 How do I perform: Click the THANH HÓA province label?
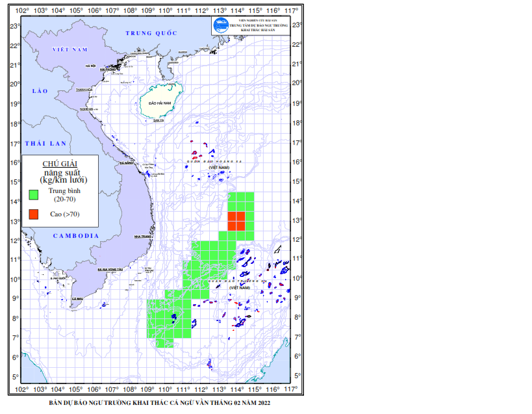pyautogui.click(x=84, y=90)
